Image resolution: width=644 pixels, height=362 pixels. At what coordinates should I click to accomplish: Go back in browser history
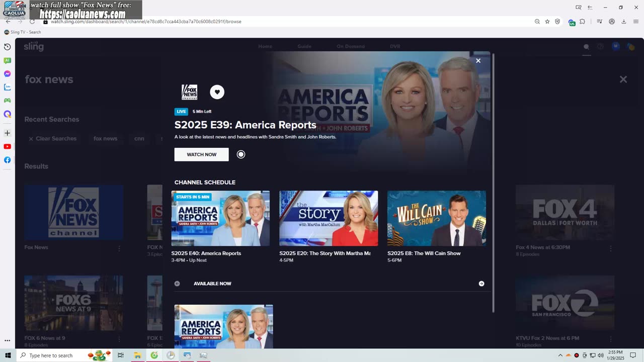coord(8,22)
